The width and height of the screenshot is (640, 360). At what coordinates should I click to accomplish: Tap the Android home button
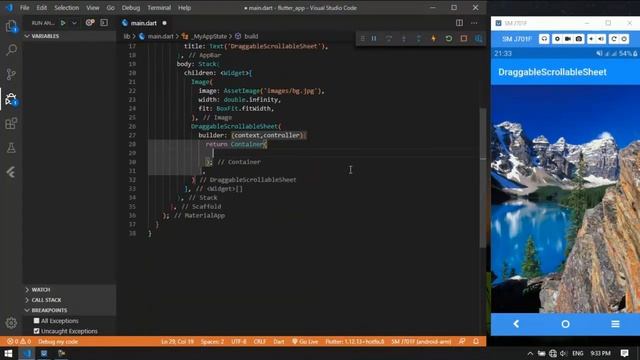565,324
